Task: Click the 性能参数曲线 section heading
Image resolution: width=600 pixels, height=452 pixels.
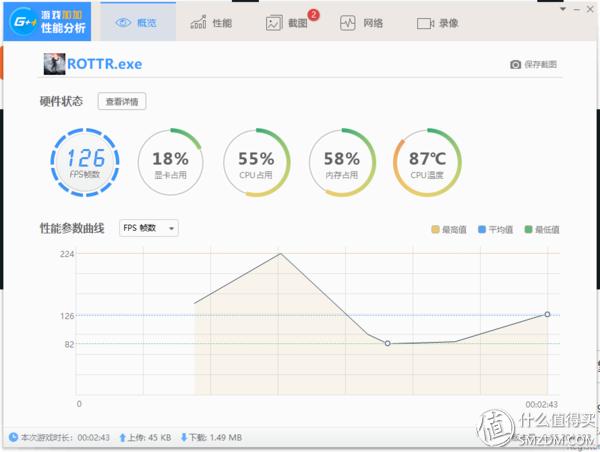Action: coord(72,228)
